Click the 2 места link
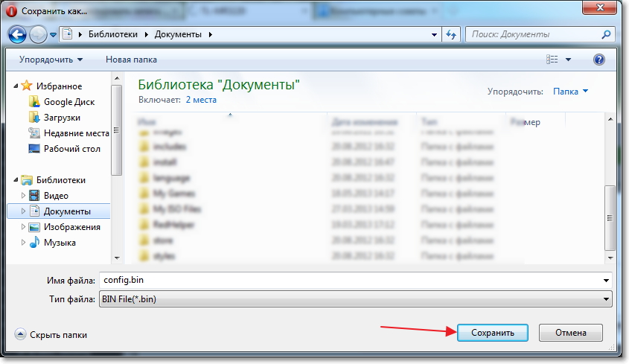Screen dimensions: 629x364 pos(201,100)
